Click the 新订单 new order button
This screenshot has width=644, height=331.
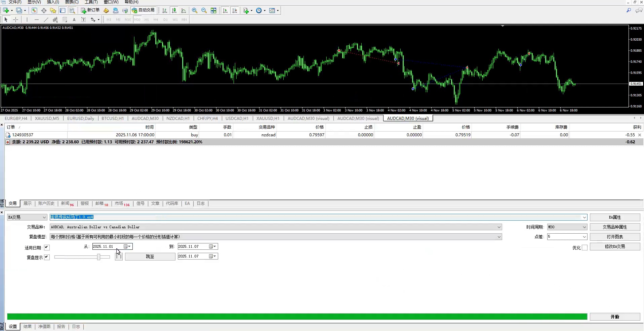tap(90, 10)
